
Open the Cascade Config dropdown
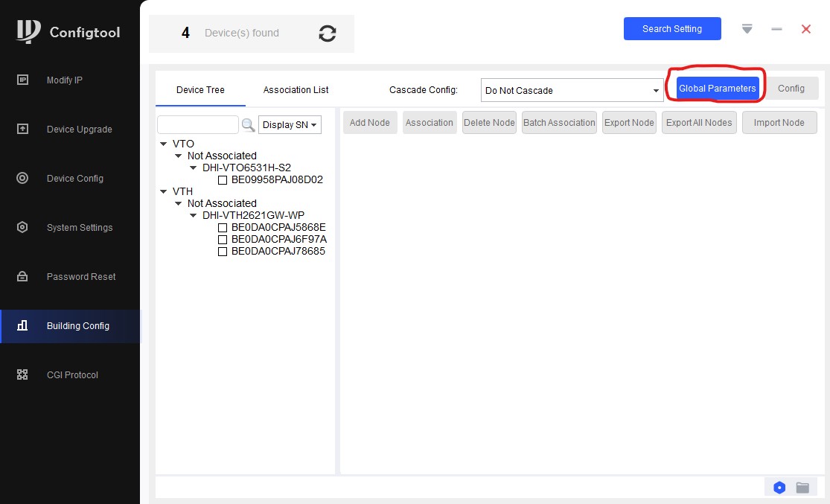pos(572,90)
